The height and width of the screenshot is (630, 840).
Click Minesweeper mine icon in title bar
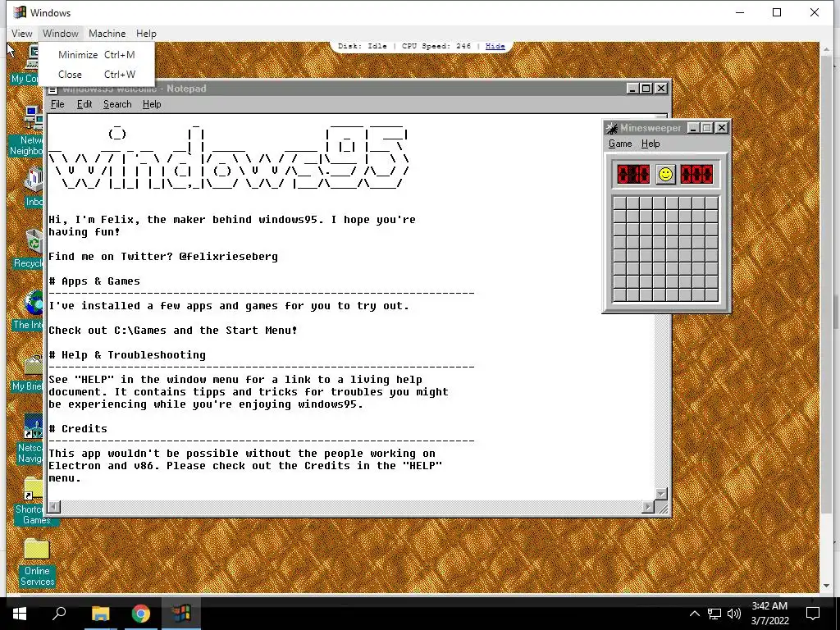point(611,128)
